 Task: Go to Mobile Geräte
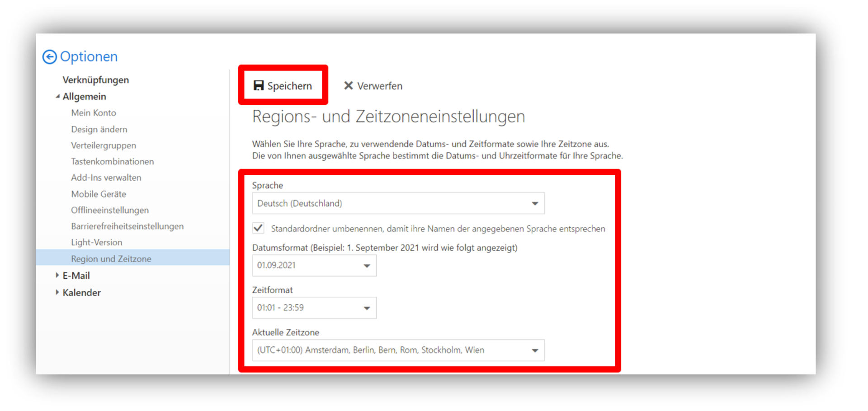(99, 194)
